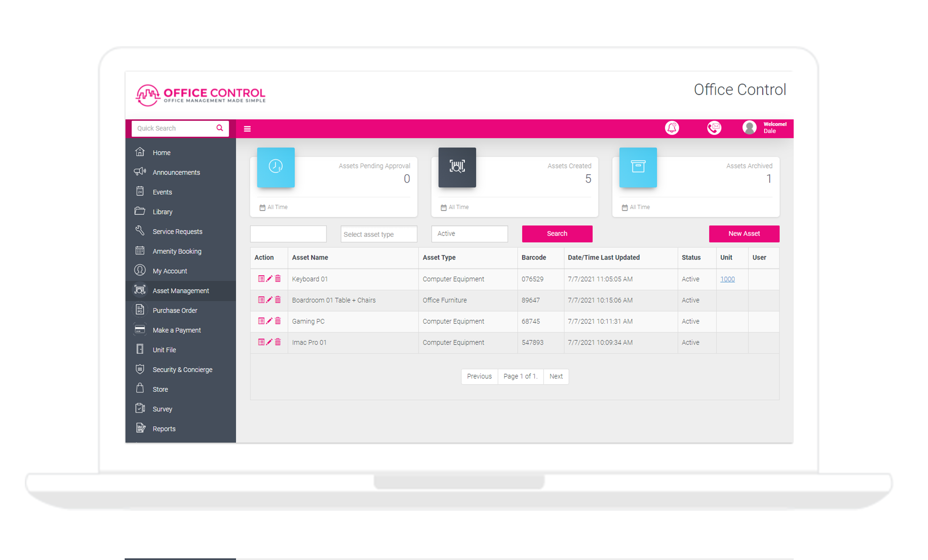
Task: Click the New Asset button
Action: click(x=744, y=234)
